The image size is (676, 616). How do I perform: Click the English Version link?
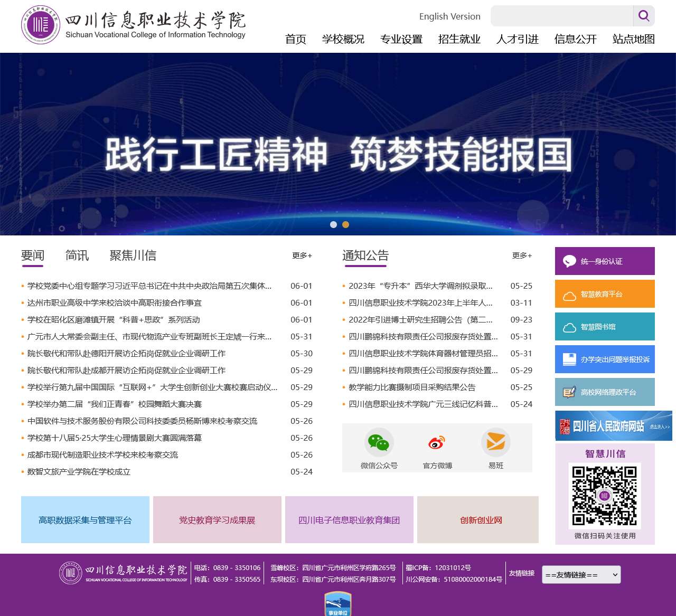(x=449, y=16)
